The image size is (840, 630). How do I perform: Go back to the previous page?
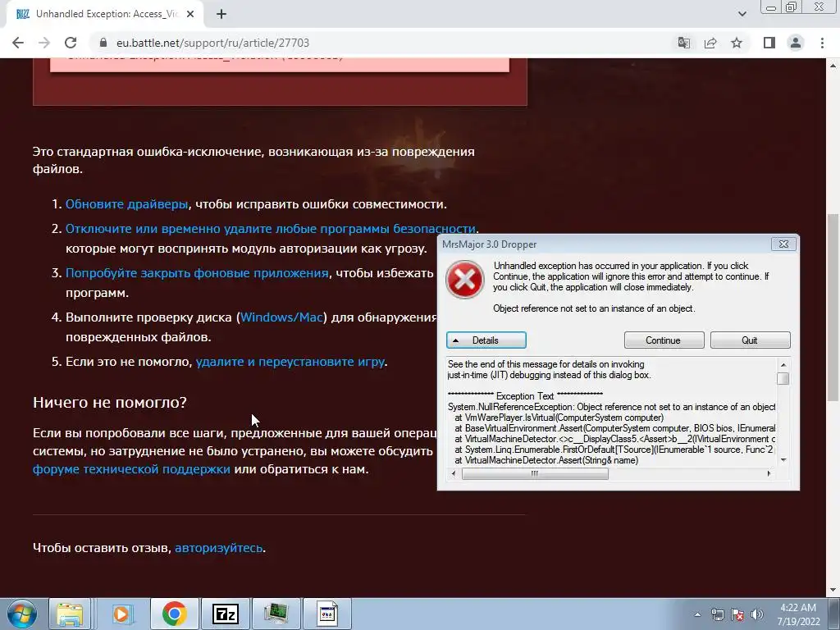coord(18,43)
